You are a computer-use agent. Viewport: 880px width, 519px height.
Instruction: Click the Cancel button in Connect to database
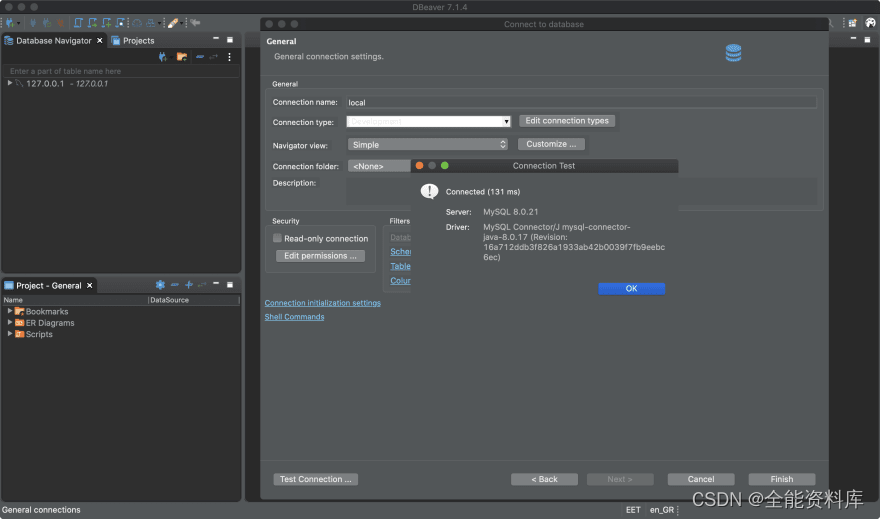(x=701, y=479)
